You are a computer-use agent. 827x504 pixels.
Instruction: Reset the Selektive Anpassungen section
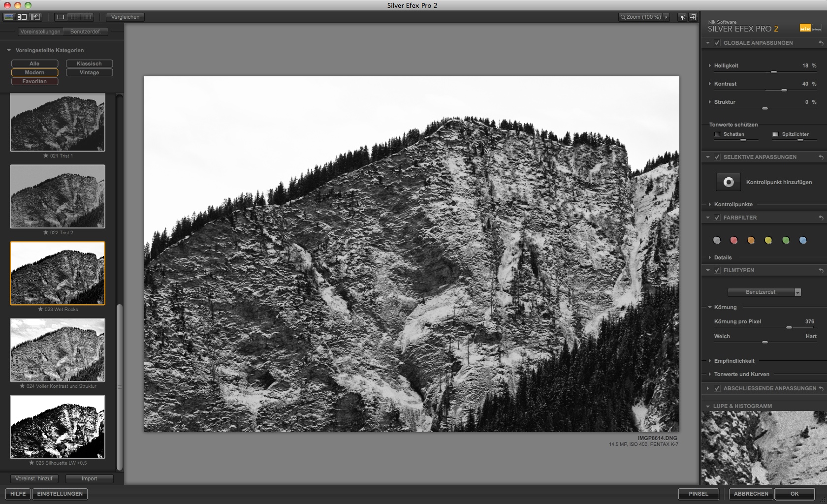click(821, 157)
